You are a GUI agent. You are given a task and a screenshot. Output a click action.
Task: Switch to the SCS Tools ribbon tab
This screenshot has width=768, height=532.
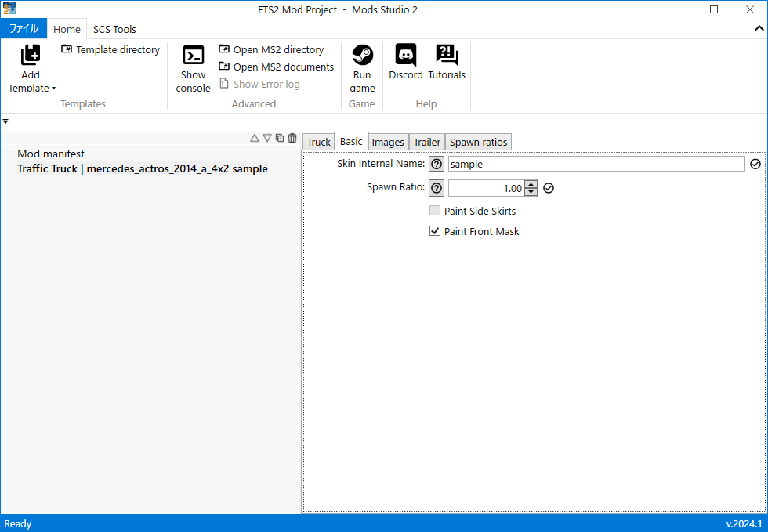(x=114, y=29)
